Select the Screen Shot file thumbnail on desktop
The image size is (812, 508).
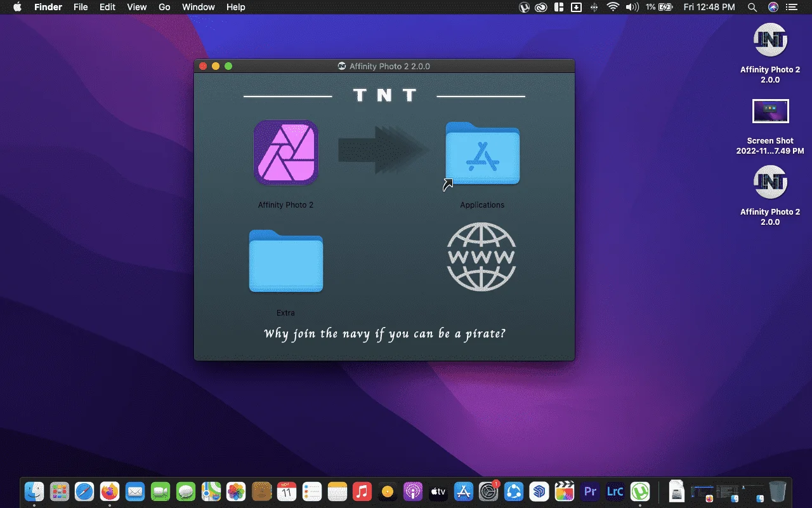770,112
